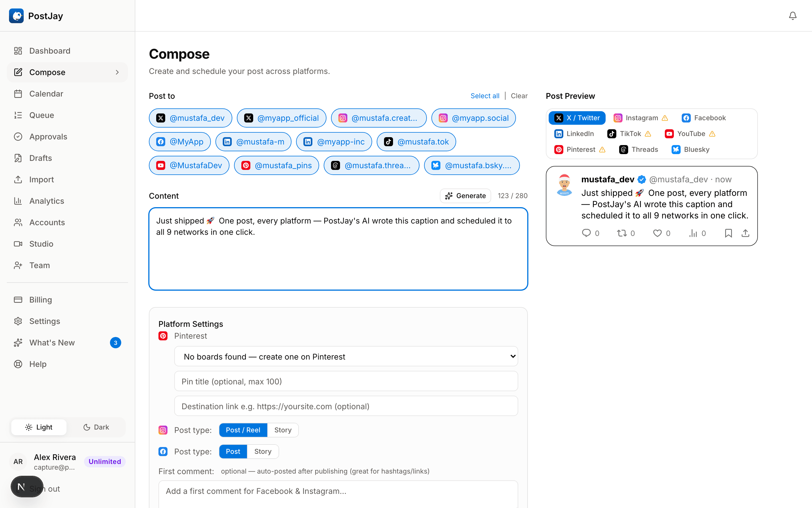Toggle the @myapp-inc LinkedIn account
Viewport: 812px width, 508px height.
point(334,142)
